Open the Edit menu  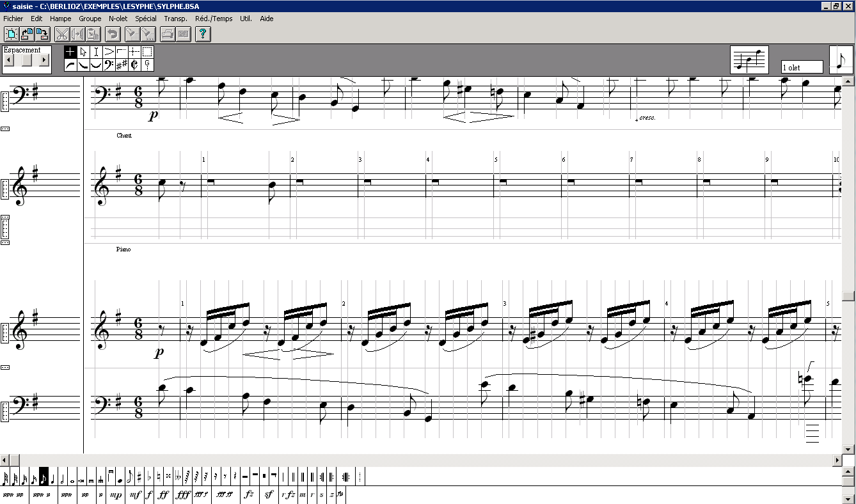(36, 19)
